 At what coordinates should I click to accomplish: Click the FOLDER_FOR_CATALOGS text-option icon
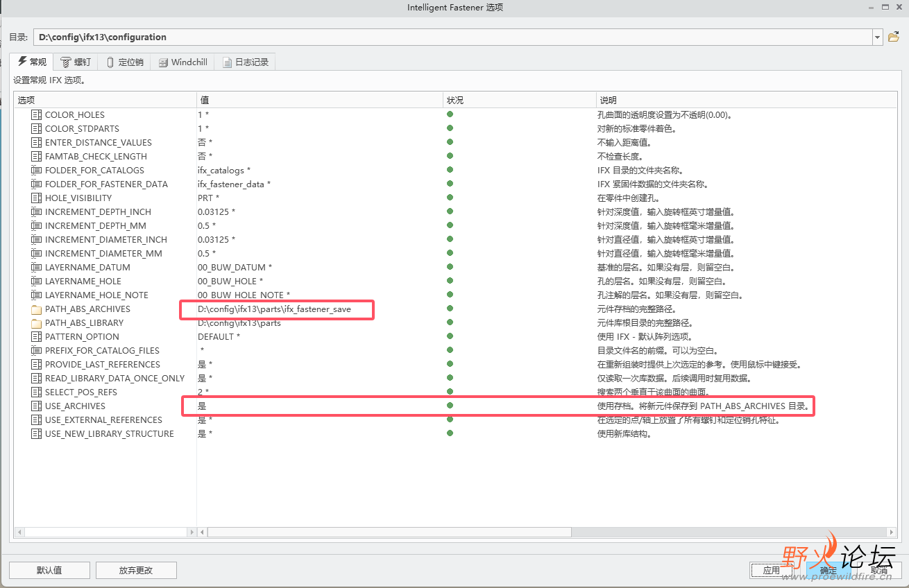pyautogui.click(x=37, y=171)
